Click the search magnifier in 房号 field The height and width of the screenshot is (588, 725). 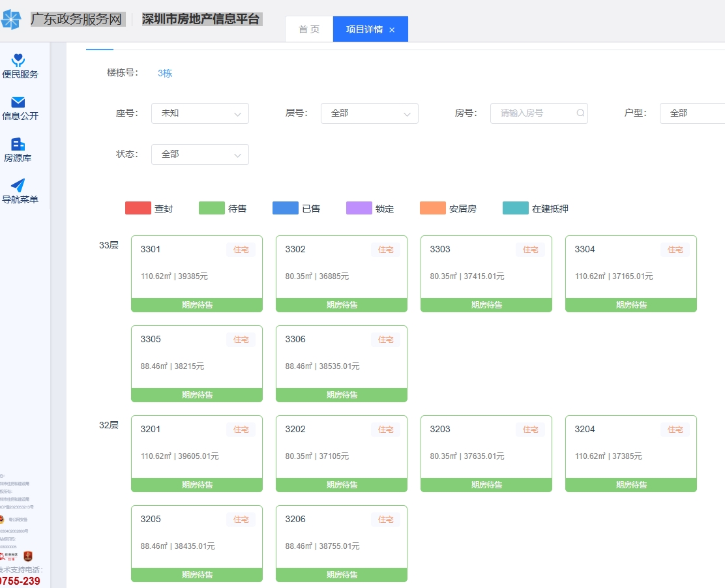580,113
